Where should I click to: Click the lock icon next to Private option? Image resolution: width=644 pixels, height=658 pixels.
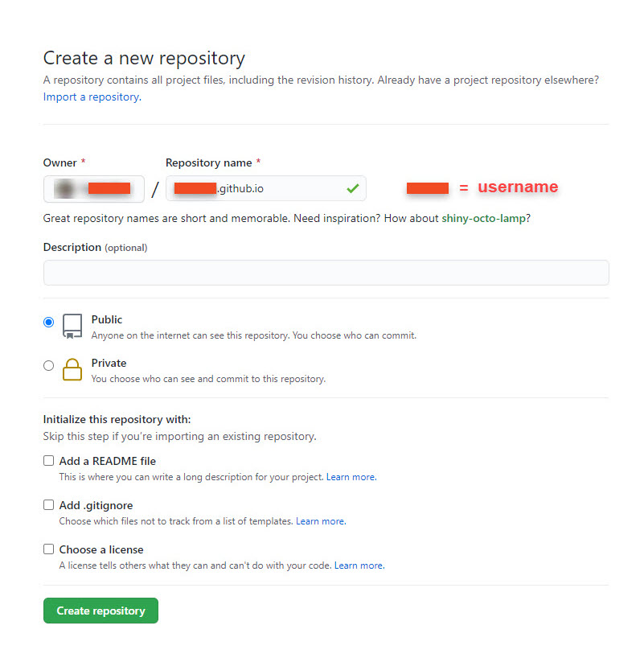coord(72,369)
